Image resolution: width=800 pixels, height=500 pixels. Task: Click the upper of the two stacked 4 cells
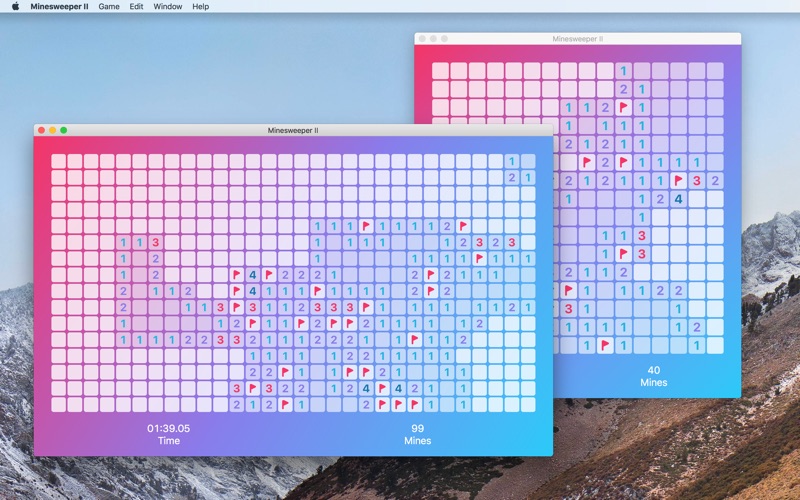(253, 275)
